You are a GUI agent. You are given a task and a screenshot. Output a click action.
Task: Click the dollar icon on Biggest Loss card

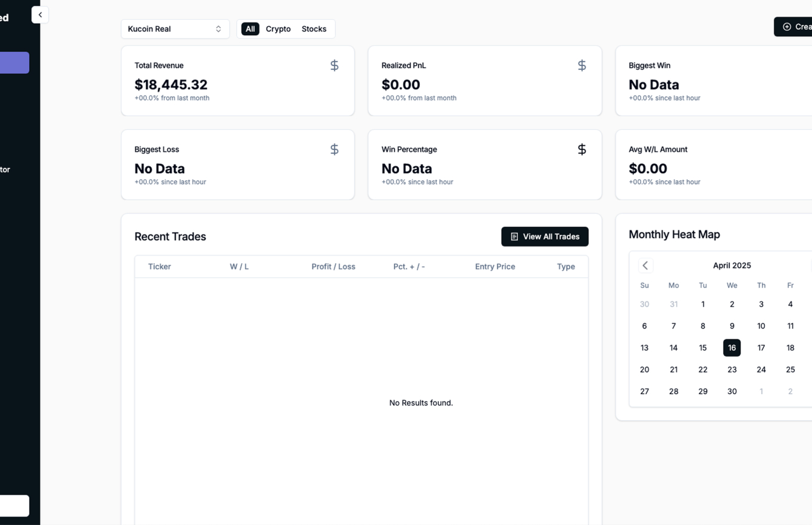coord(335,149)
